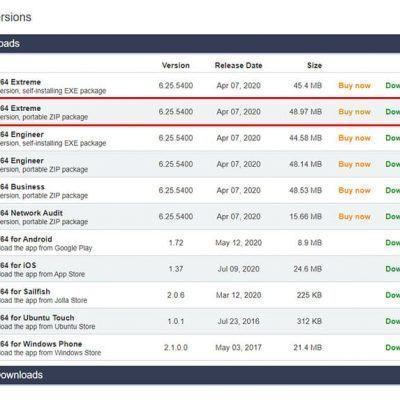Click the 15.66 MB size value
The height and width of the screenshot is (400, 400).
tap(305, 217)
